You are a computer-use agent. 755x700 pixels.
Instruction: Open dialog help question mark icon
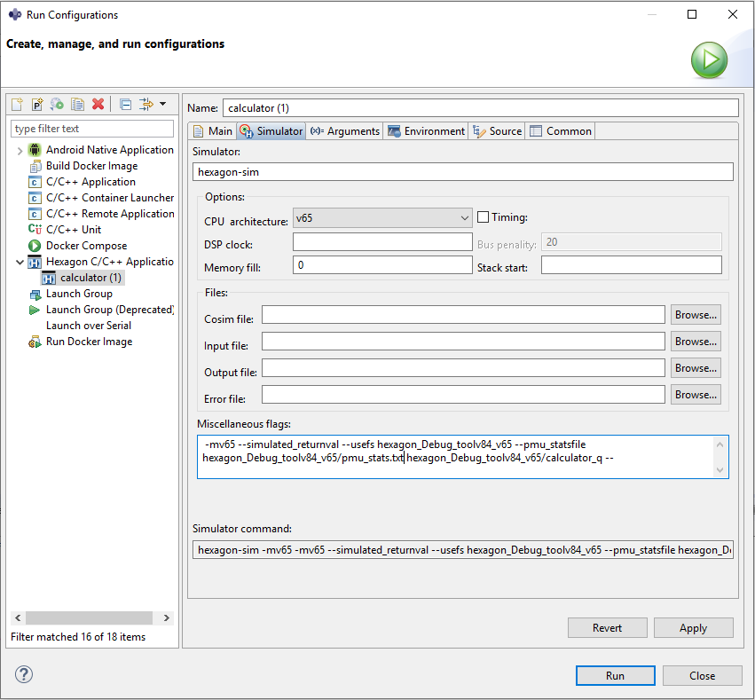click(x=24, y=674)
